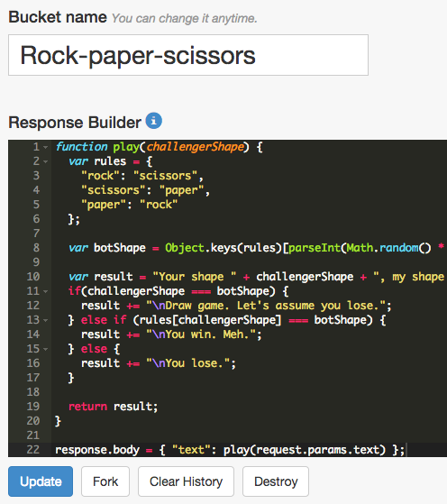Focus the Bucket name input field
This screenshot has height=504, width=447.
188,55
